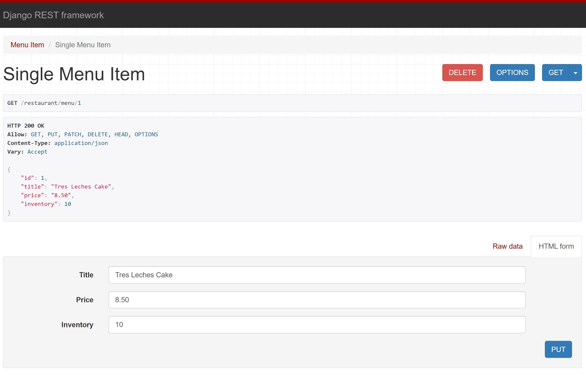The width and height of the screenshot is (586, 392).
Task: Open the Menu Item breadcrumb link
Action: tap(27, 45)
